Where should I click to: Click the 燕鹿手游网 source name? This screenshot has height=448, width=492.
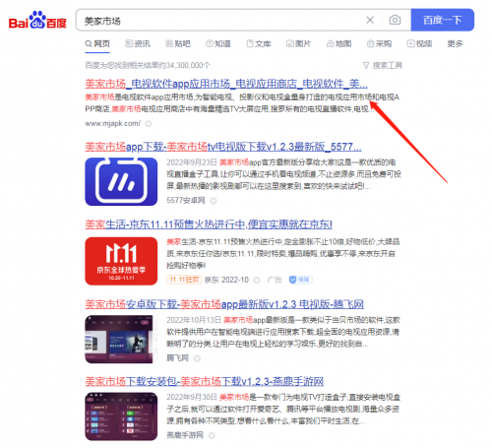(x=185, y=435)
